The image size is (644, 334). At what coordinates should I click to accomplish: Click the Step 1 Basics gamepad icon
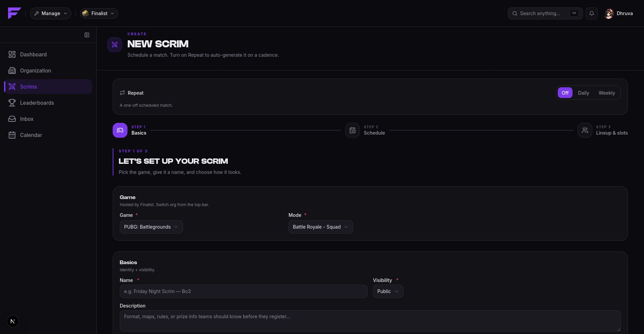[x=120, y=130]
